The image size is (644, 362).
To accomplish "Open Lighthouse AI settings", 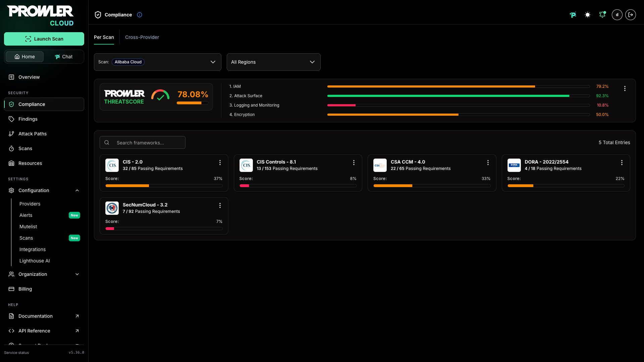I will 35,261.
